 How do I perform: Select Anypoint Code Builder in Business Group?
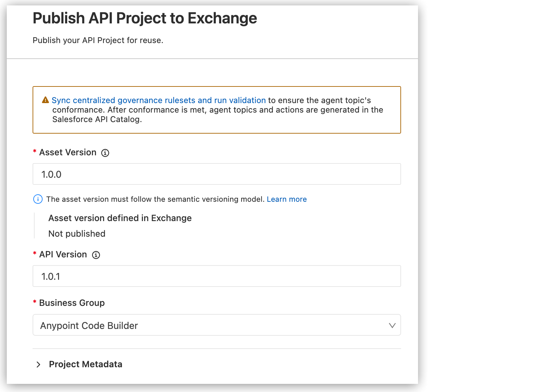pos(89,326)
